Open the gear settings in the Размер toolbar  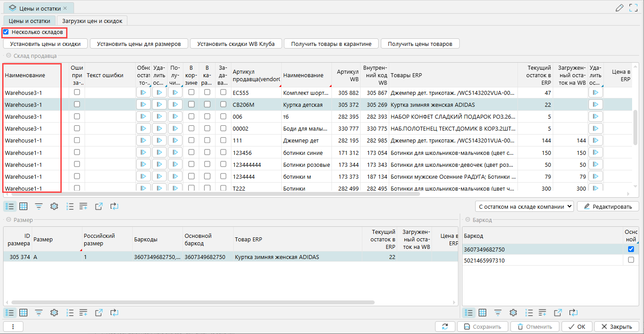[x=54, y=312]
